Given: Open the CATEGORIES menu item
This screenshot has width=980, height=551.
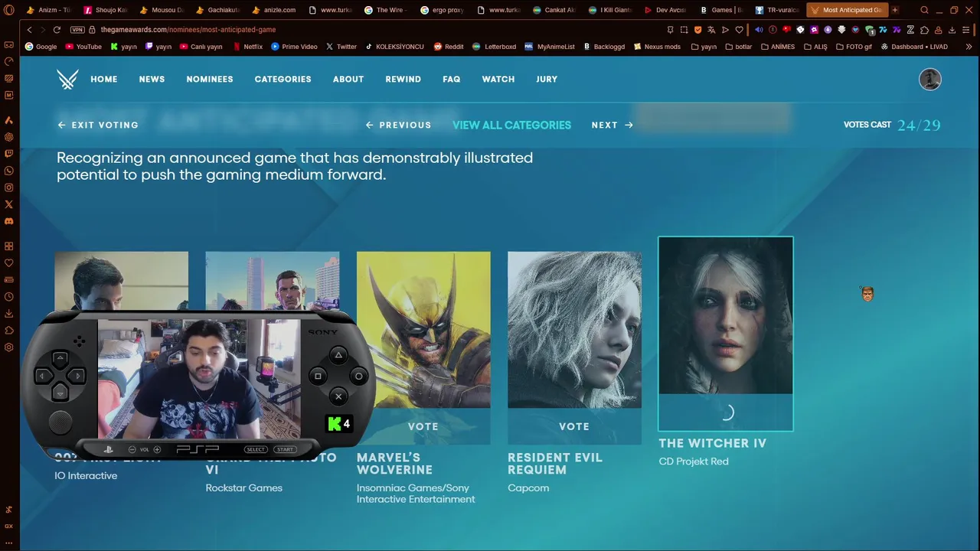Looking at the screenshot, I should coord(283,80).
